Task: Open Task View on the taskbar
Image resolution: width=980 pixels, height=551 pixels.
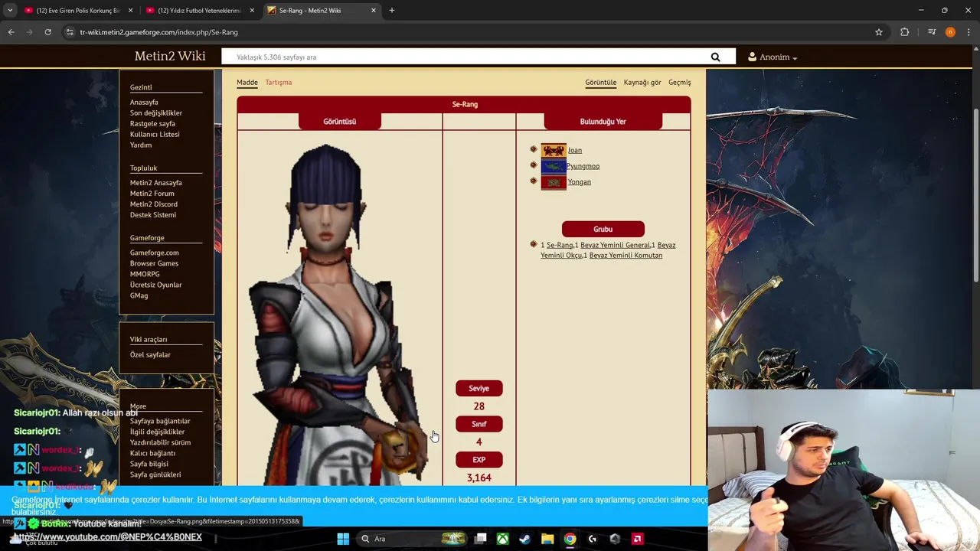Action: (481, 539)
